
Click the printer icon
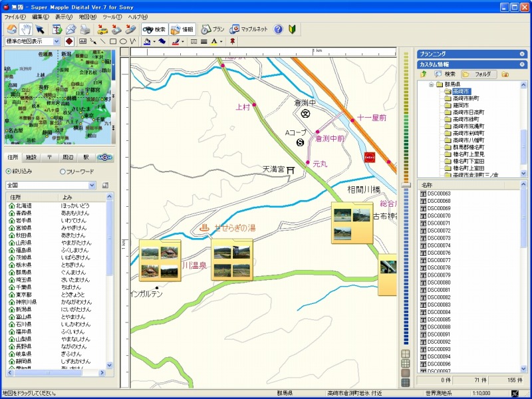click(x=84, y=29)
